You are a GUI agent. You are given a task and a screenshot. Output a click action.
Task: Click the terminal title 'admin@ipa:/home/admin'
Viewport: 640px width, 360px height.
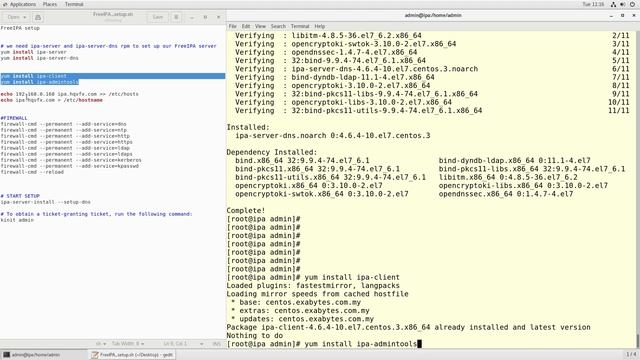(433, 15)
